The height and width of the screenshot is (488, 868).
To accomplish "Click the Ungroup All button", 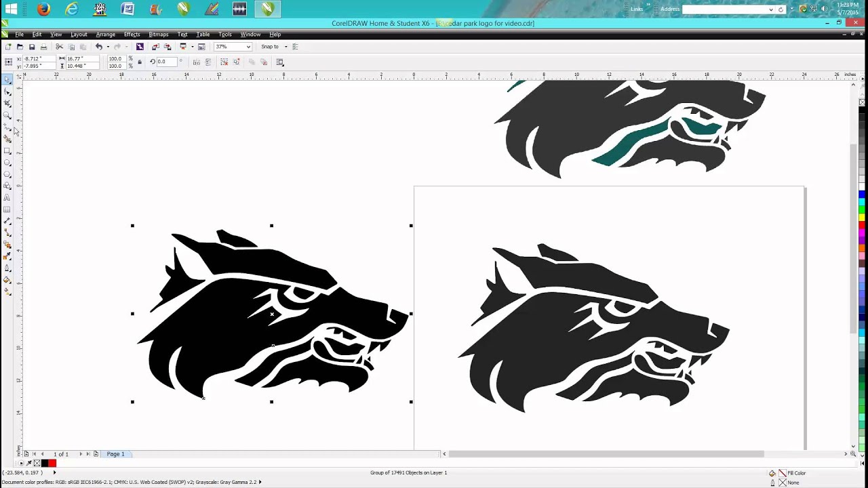I will pos(236,62).
